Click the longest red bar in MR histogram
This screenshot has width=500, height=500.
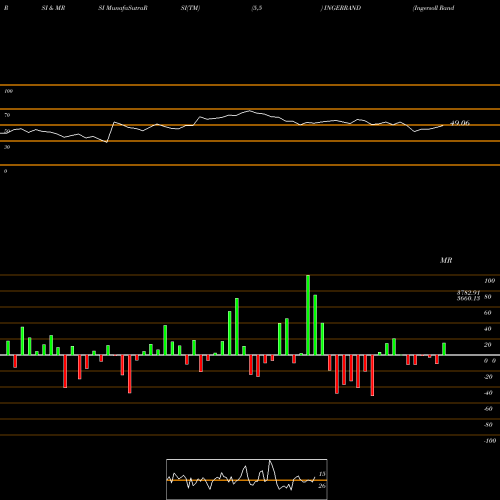[x=372, y=375]
